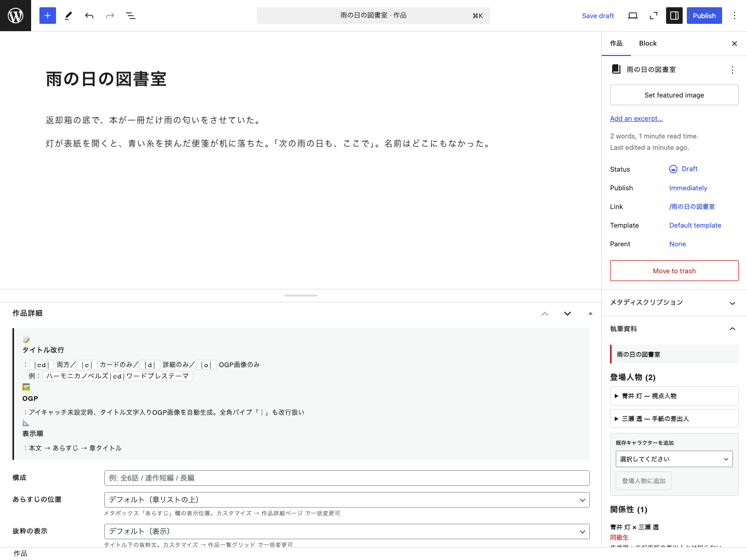Redo using the forward arrow icon
Image resolution: width=747 pixels, height=560 pixels.
point(110,16)
